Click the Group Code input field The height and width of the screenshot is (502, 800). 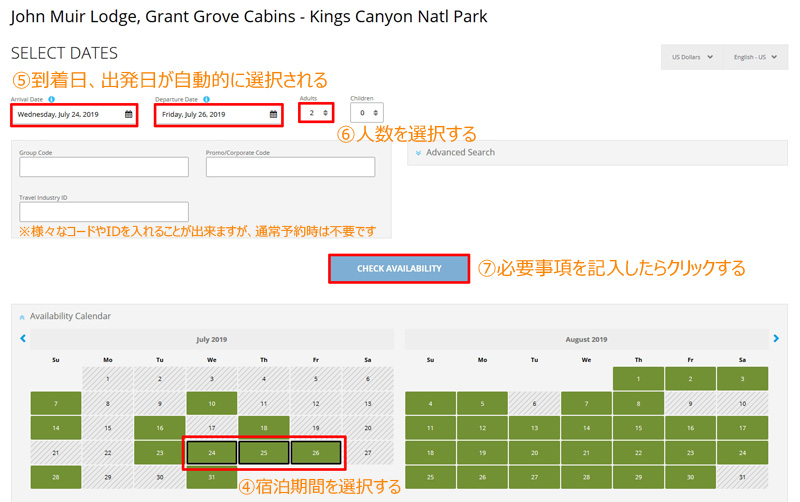[x=104, y=167]
